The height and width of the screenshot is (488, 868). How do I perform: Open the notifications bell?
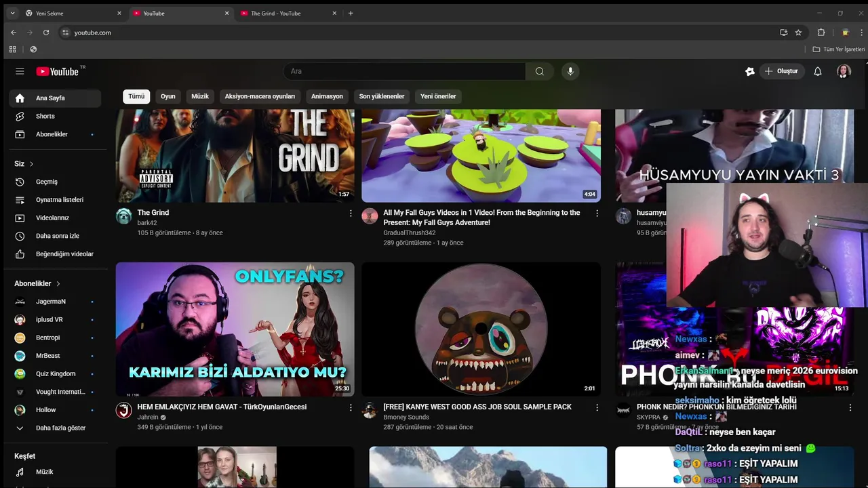pos(818,71)
